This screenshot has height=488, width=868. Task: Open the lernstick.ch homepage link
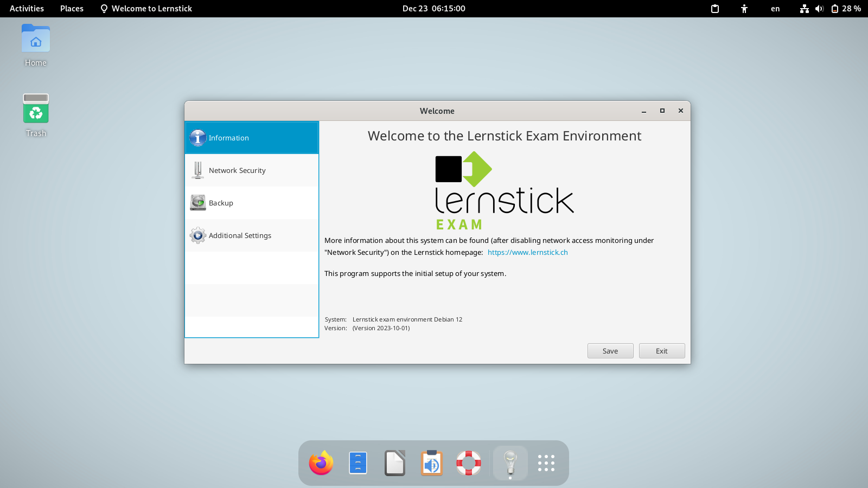527,252
